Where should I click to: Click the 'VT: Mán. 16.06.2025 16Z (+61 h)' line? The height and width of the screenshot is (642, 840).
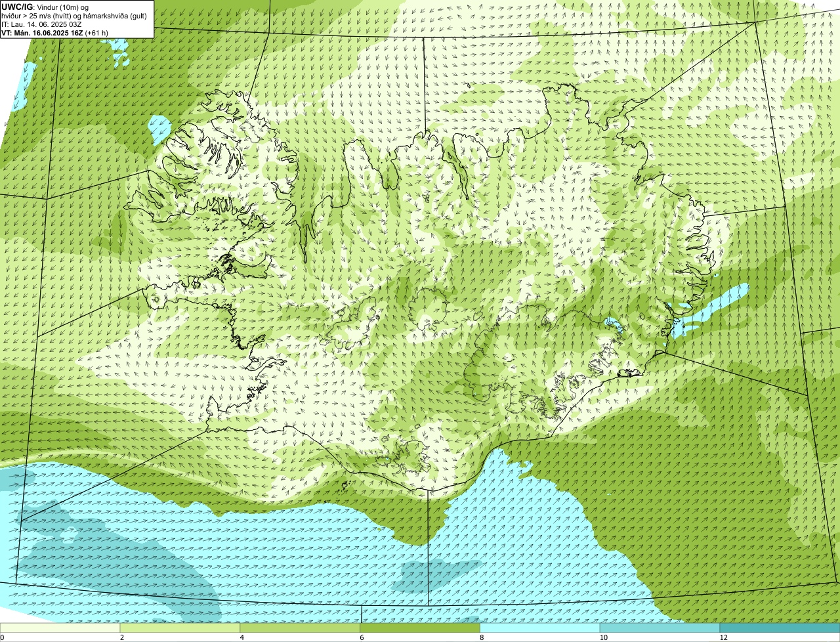coord(54,32)
